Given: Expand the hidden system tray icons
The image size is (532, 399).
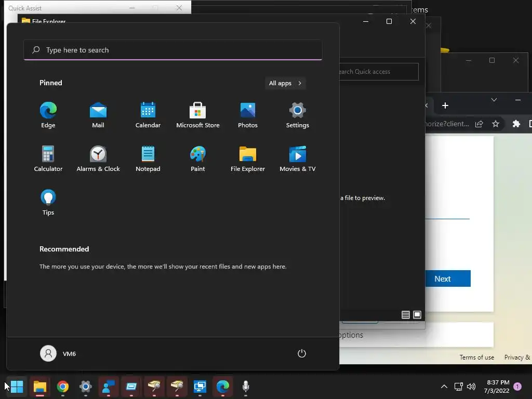Looking at the screenshot, I should (444, 387).
